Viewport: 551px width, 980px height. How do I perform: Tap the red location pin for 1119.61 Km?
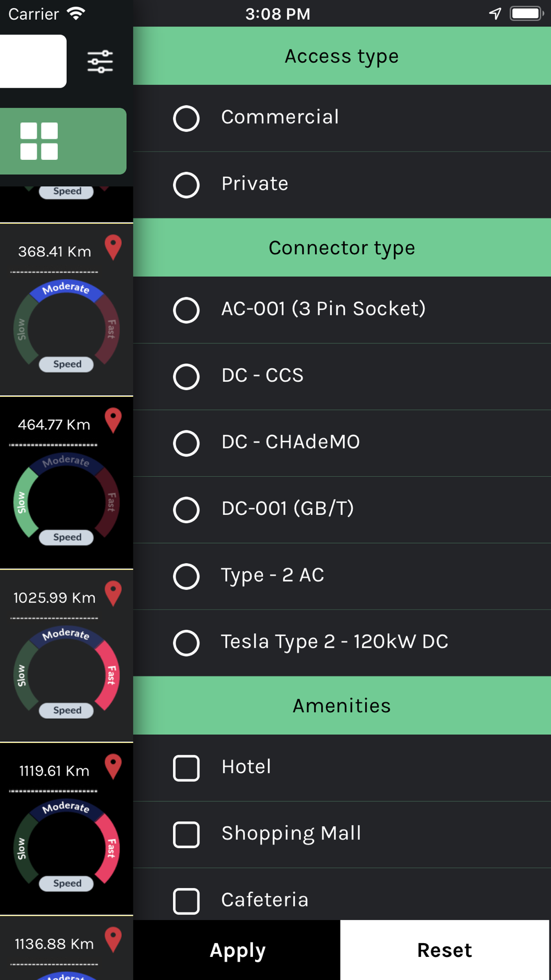[113, 767]
